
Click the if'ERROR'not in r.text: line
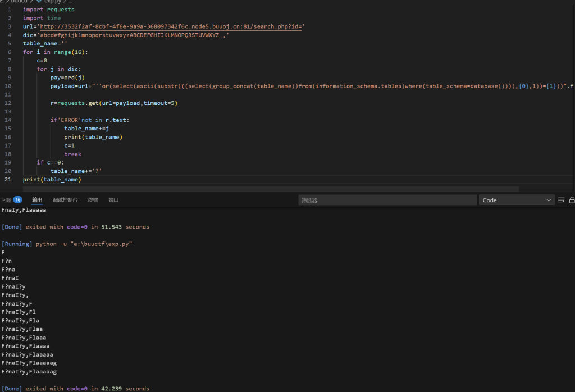[x=90, y=120]
